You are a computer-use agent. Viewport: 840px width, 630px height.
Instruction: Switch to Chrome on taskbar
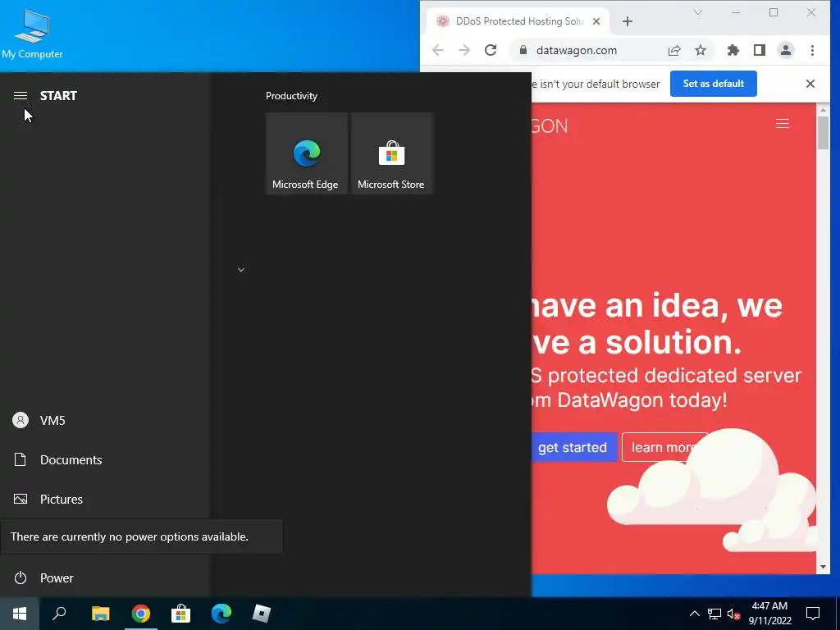141,614
